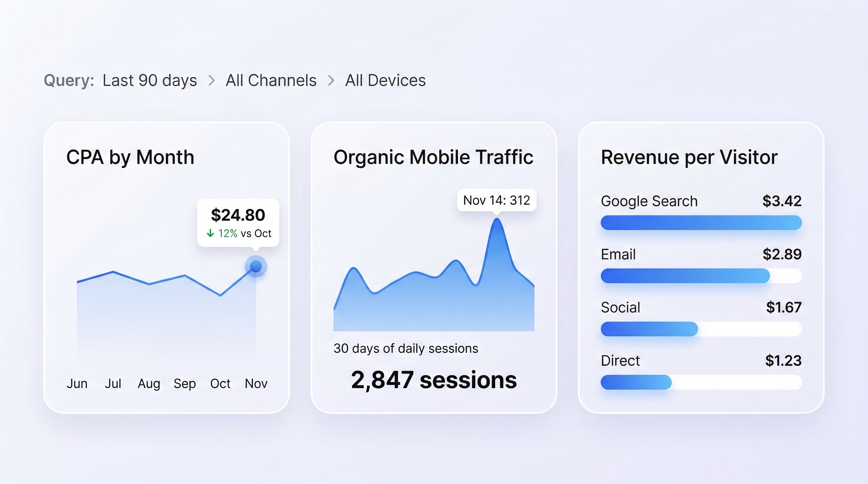
Task: Click the '12% vs Oct' change text
Action: [244, 233]
